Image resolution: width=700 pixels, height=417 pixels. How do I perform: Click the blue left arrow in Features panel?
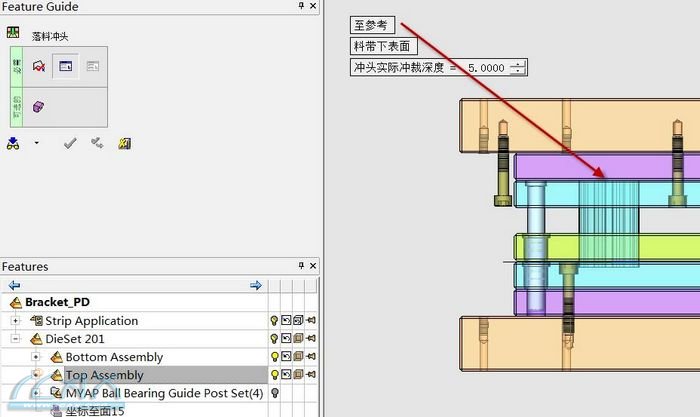tap(14, 285)
